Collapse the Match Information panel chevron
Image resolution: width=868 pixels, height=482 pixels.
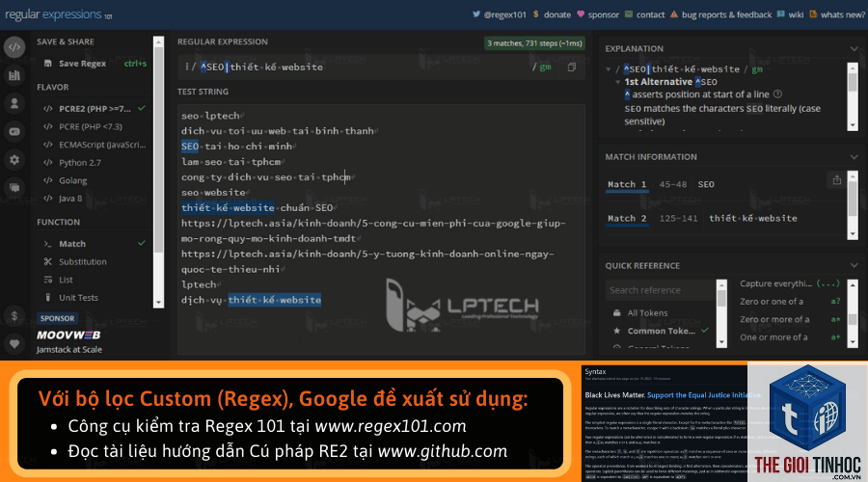click(854, 157)
